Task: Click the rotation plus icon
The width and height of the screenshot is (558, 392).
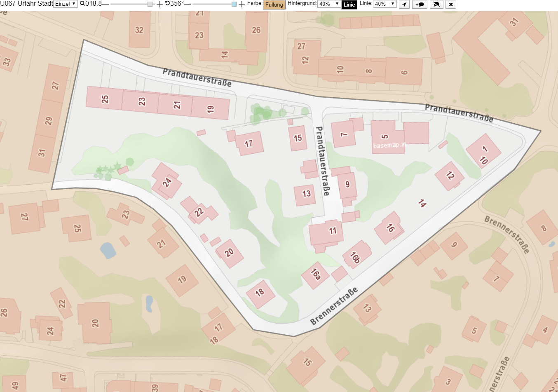Action: 242,4
